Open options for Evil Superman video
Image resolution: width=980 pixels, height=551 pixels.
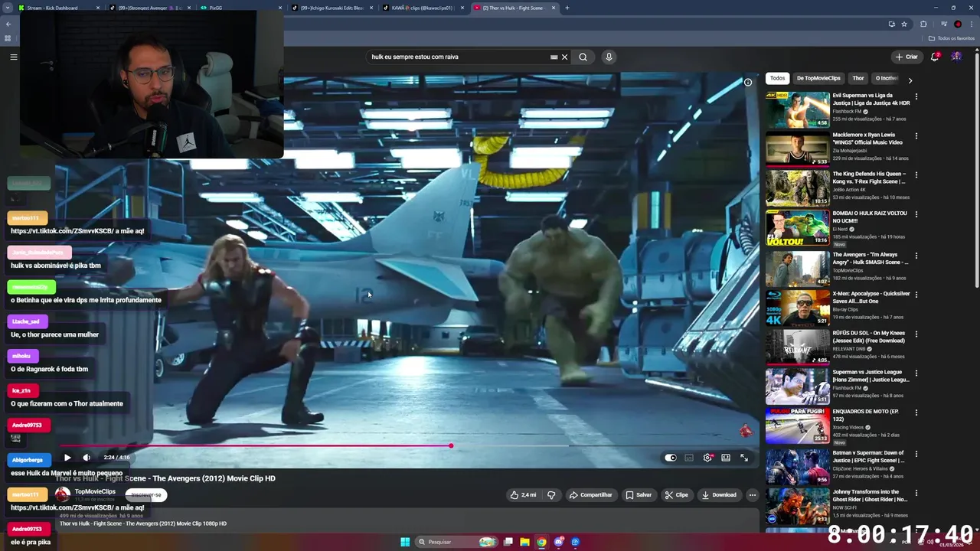[916, 97]
